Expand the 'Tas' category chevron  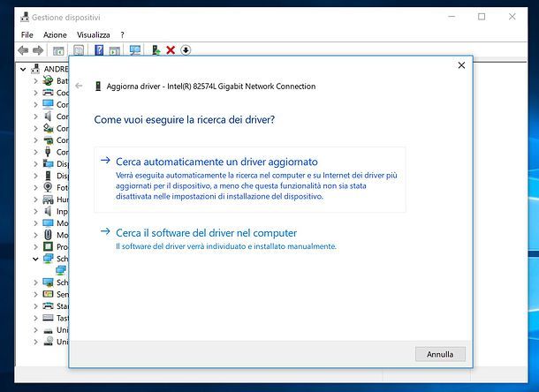tap(35, 318)
